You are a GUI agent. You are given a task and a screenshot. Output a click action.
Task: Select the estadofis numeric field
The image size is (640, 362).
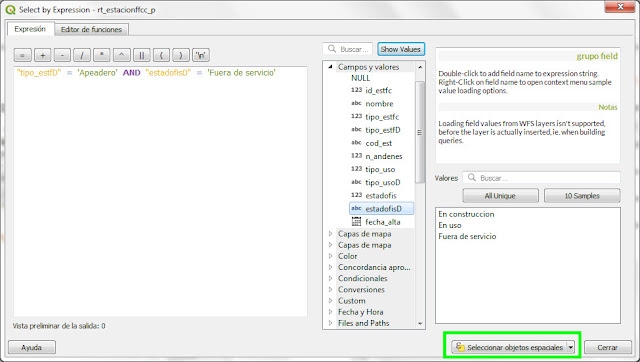pyautogui.click(x=381, y=195)
